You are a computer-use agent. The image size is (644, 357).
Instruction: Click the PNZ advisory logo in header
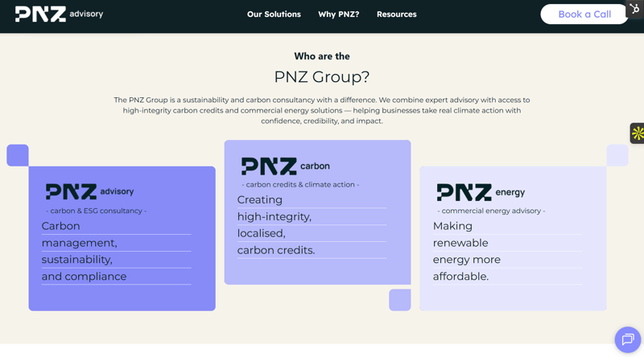coord(59,14)
